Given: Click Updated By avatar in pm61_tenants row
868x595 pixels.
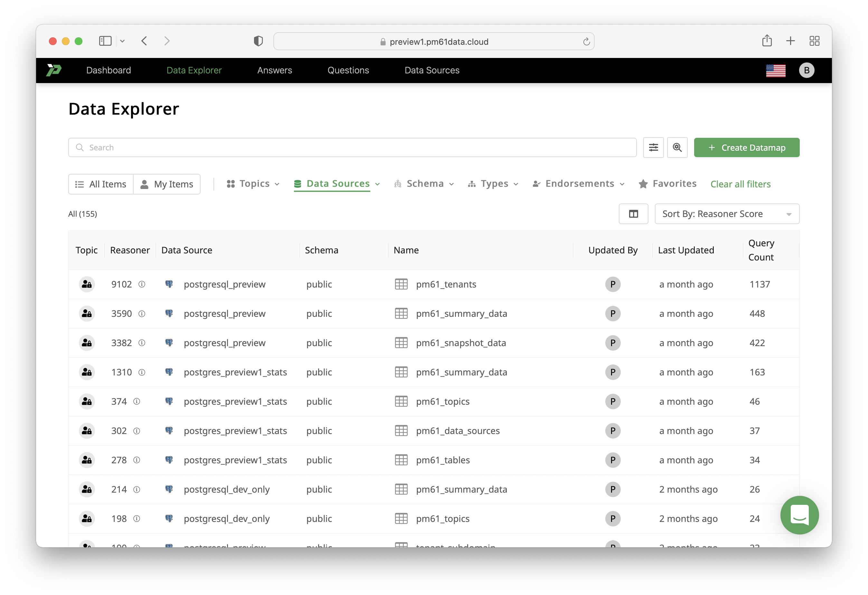Looking at the screenshot, I should click(613, 284).
